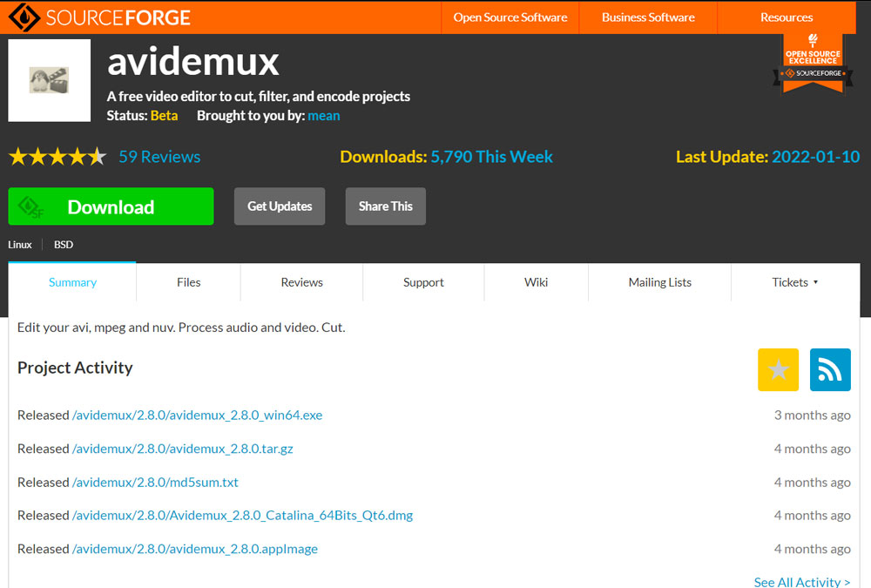Open the avidemux_2.8.0_win64.exe release link
The height and width of the screenshot is (588, 871).
[197, 416]
